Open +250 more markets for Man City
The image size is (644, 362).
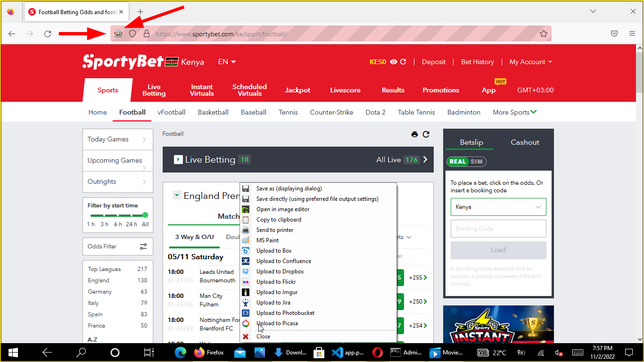coord(418,302)
